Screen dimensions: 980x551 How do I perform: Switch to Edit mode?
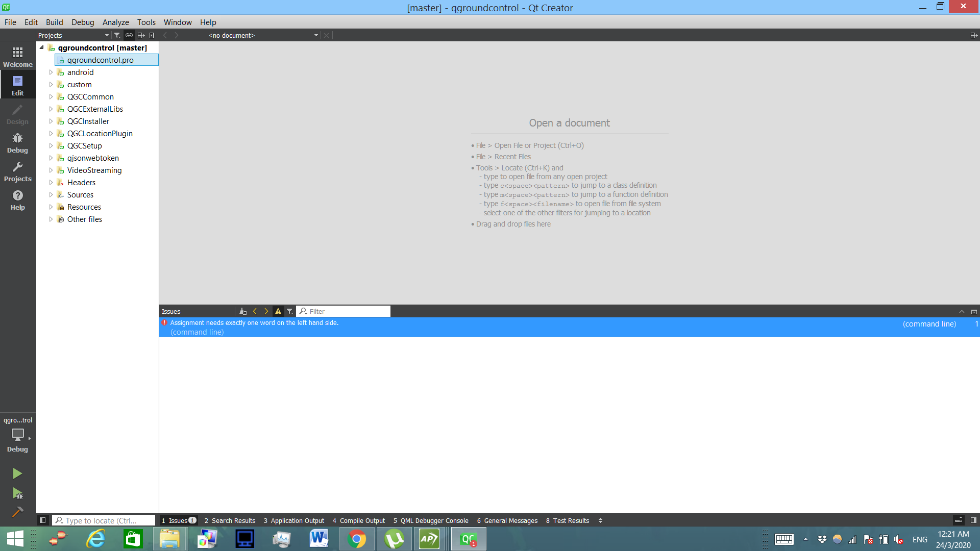18,86
